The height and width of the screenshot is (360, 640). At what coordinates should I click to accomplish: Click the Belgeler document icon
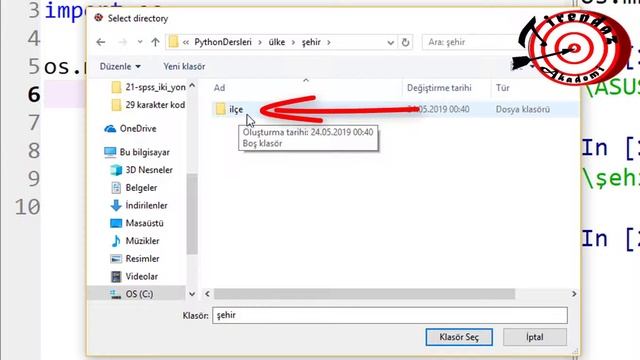click(116, 188)
